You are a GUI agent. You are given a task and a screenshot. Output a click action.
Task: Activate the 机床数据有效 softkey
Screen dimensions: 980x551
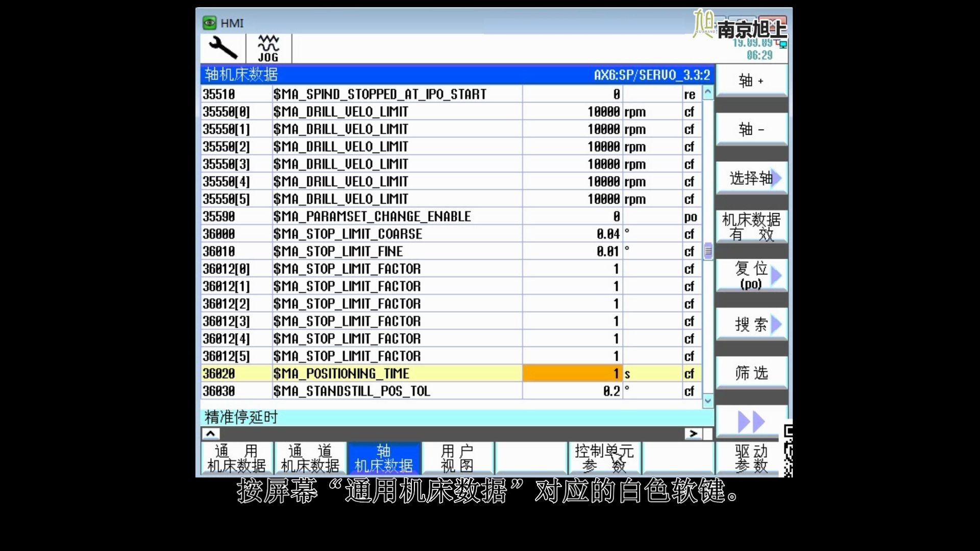point(751,227)
